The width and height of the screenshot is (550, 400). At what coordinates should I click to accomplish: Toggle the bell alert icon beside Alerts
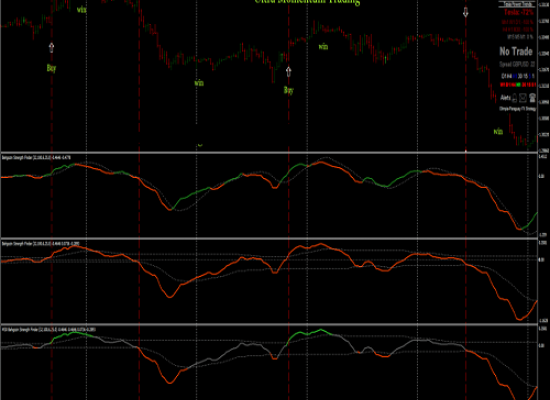pos(514,98)
